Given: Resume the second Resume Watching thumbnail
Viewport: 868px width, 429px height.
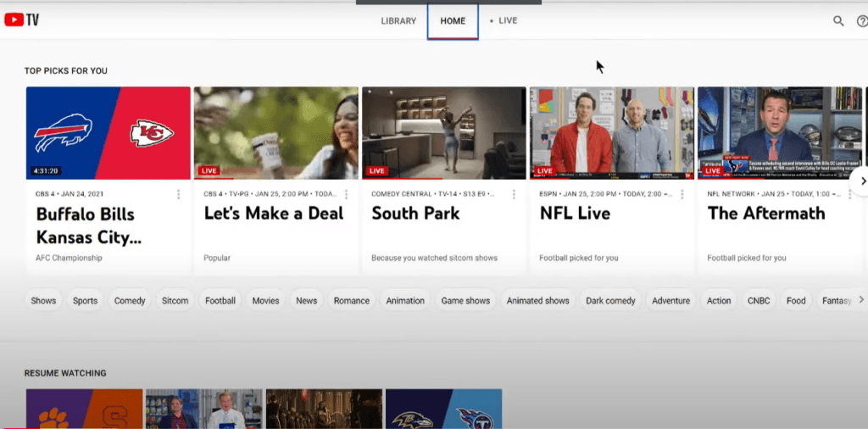Looking at the screenshot, I should (x=204, y=409).
